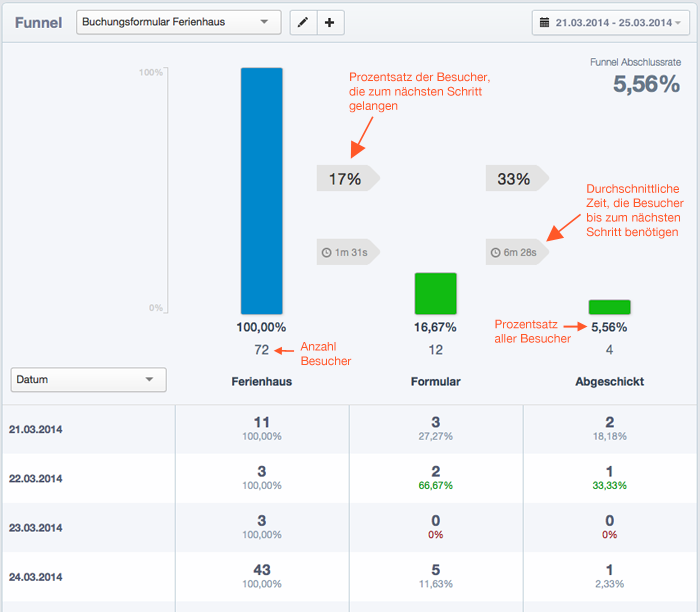Click the Ferienhaus step heading
The image size is (700, 612).
pos(262,382)
